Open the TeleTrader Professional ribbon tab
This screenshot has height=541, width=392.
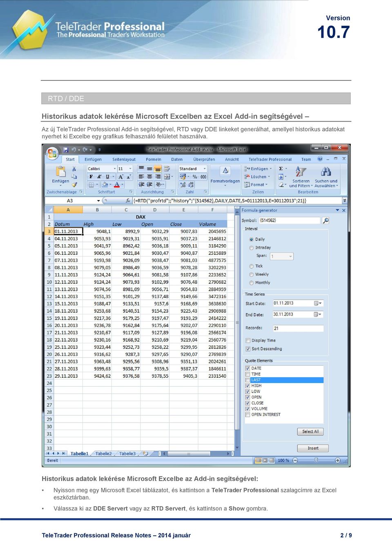[x=270, y=159]
